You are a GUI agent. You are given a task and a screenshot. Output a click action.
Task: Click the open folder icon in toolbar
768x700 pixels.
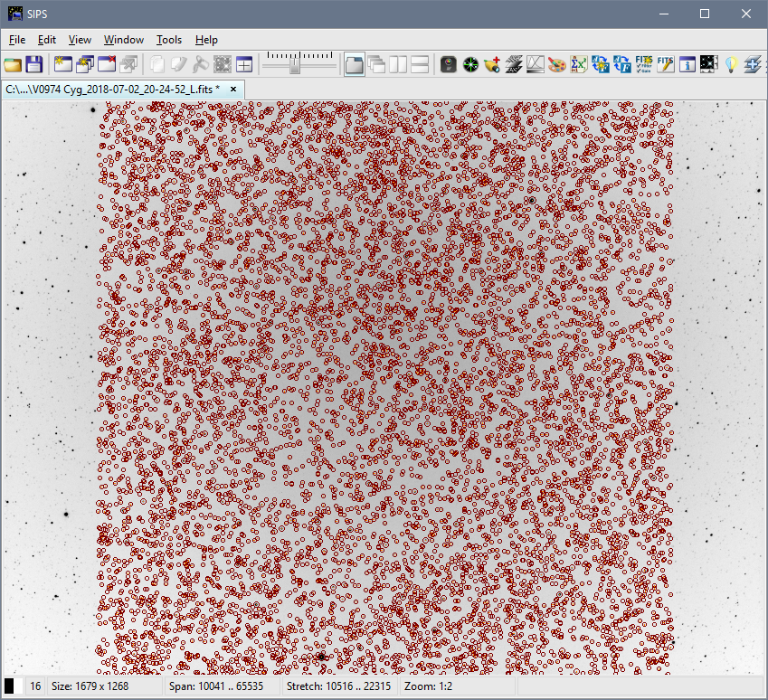click(x=13, y=64)
